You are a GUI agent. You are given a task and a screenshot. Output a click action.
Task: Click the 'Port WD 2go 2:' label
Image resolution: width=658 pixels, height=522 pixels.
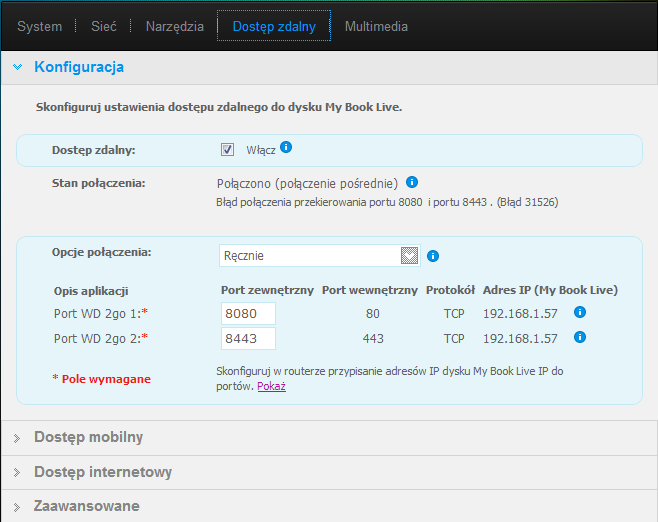pos(101,339)
